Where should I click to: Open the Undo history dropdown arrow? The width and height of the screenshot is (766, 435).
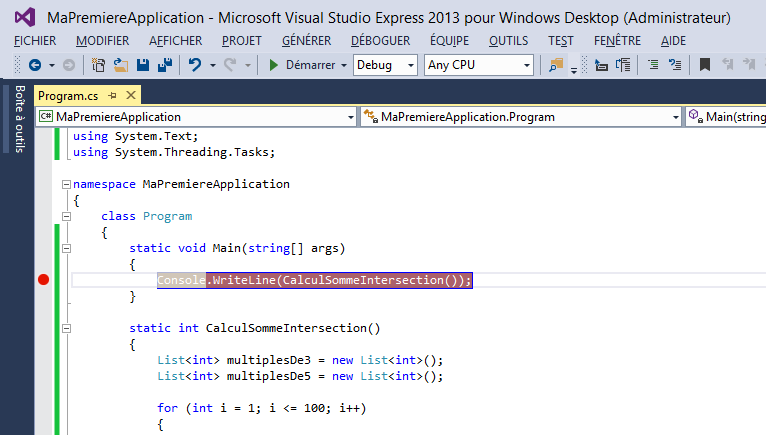coord(213,65)
